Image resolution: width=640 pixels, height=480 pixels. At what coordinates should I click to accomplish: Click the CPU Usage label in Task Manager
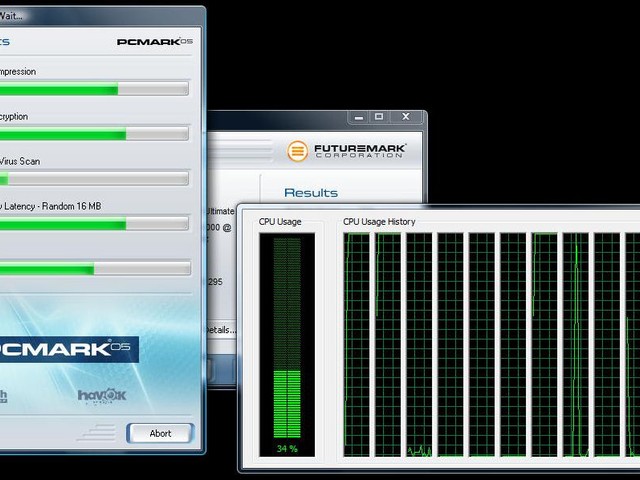pyautogui.click(x=280, y=222)
